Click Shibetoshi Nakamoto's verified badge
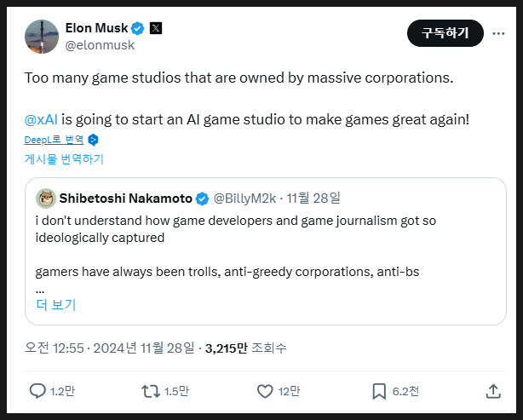This screenshot has width=523, height=420. [x=203, y=198]
